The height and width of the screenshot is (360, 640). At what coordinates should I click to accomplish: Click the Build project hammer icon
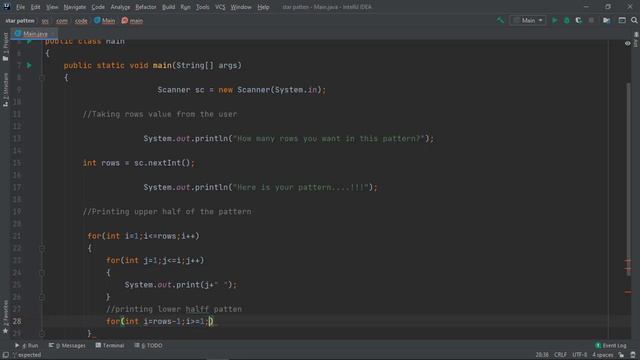(500, 20)
